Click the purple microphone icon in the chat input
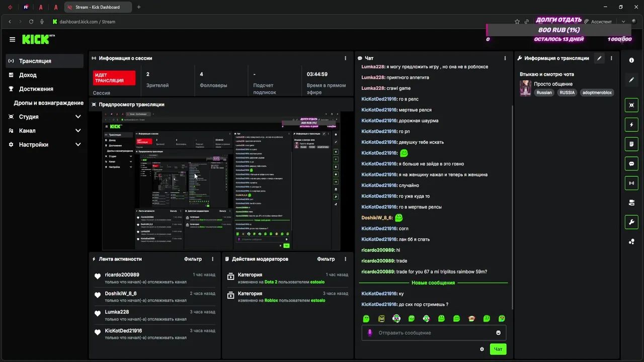This screenshot has height=362, width=644. coord(370,333)
